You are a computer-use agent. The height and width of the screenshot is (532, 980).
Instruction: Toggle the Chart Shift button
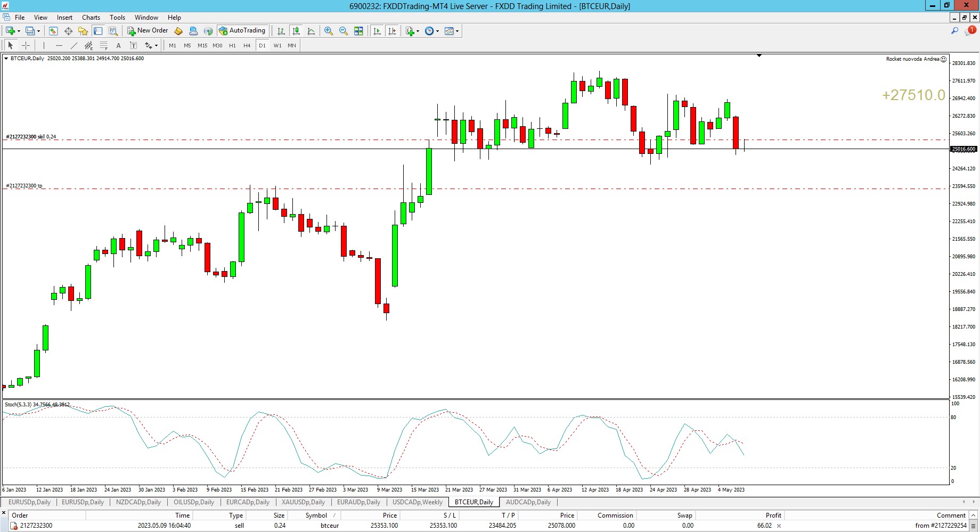click(x=393, y=31)
